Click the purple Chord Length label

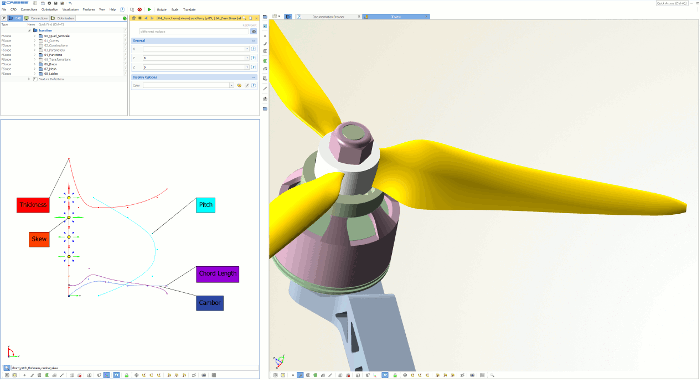[x=217, y=274]
